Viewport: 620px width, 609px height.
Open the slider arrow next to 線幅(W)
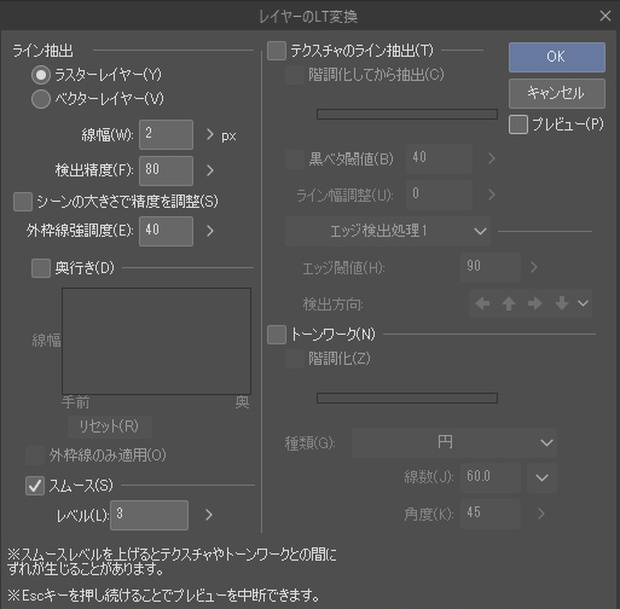[x=210, y=135]
